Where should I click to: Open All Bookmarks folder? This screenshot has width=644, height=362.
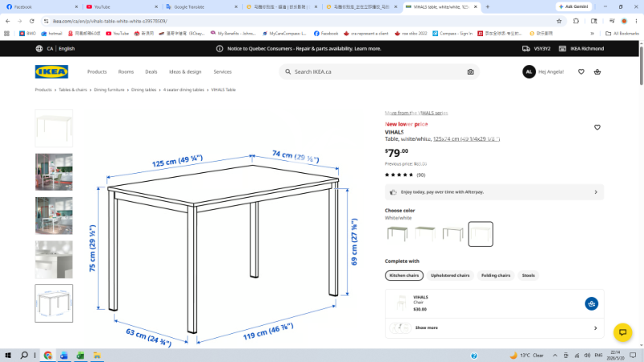pyautogui.click(x=622, y=33)
